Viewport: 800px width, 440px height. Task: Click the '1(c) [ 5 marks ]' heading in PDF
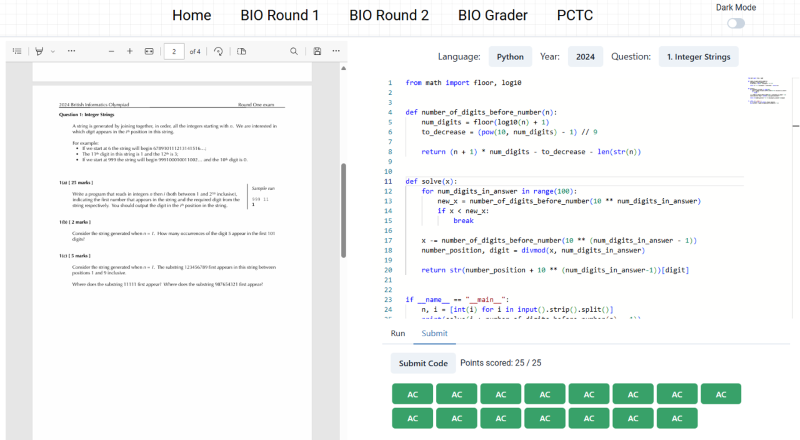[x=74, y=256]
